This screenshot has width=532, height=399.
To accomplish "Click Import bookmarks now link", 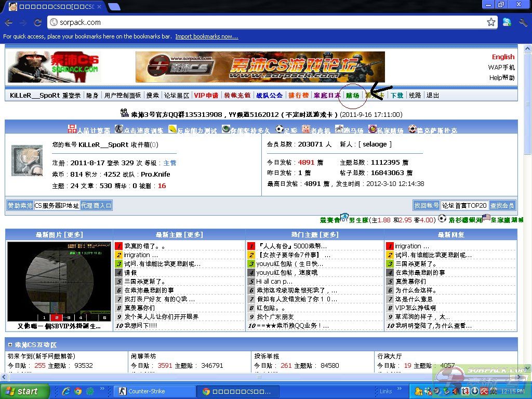I will pos(206,36).
